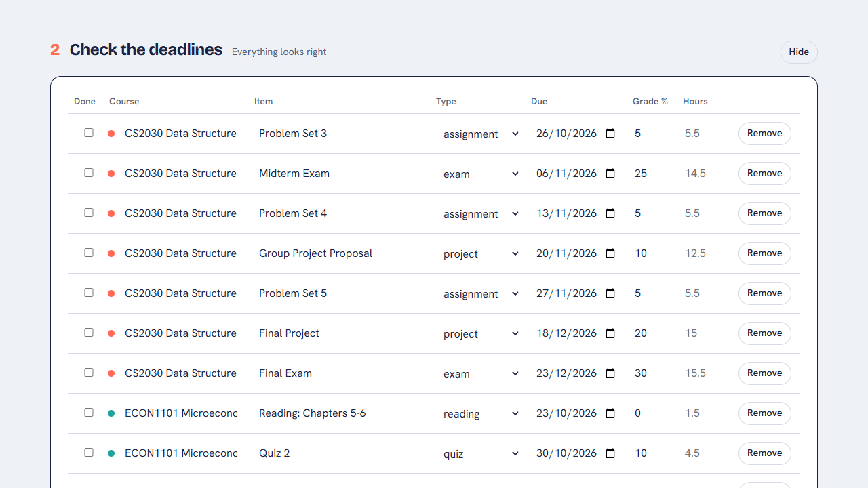
Task: Open calendar picker for Midterm Exam date
Action: click(x=610, y=174)
